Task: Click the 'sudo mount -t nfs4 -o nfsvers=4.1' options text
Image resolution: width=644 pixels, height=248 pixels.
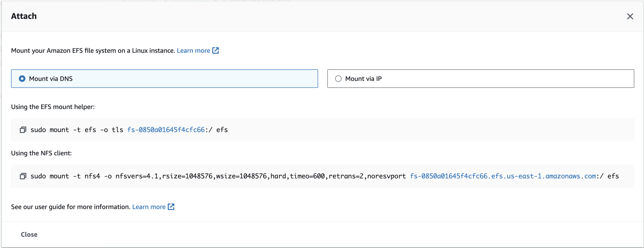Action: (94, 176)
